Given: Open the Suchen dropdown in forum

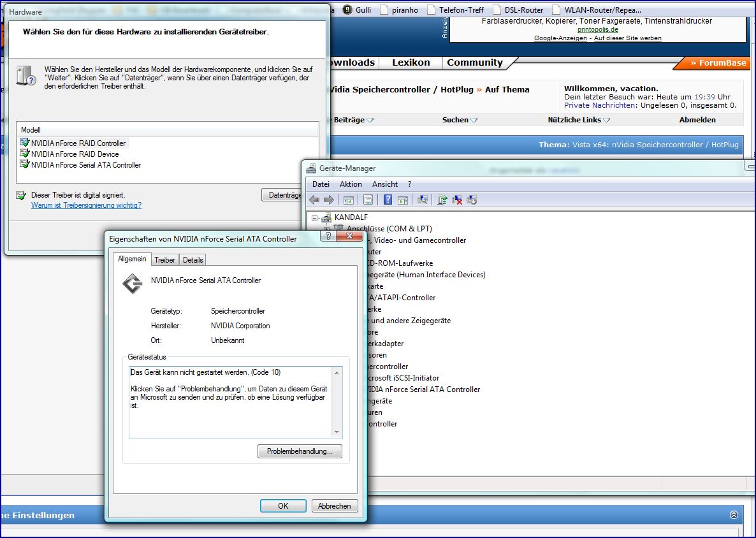Looking at the screenshot, I should coord(460,120).
